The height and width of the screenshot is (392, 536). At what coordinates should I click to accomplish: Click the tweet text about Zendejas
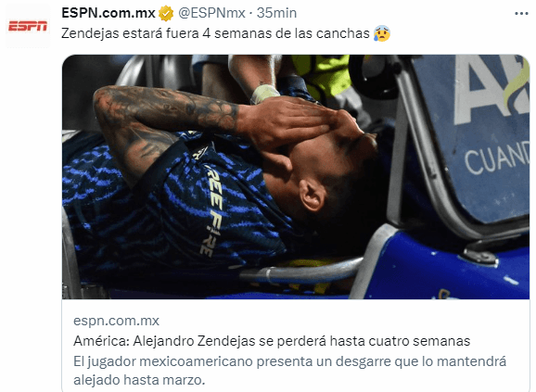coord(215,33)
